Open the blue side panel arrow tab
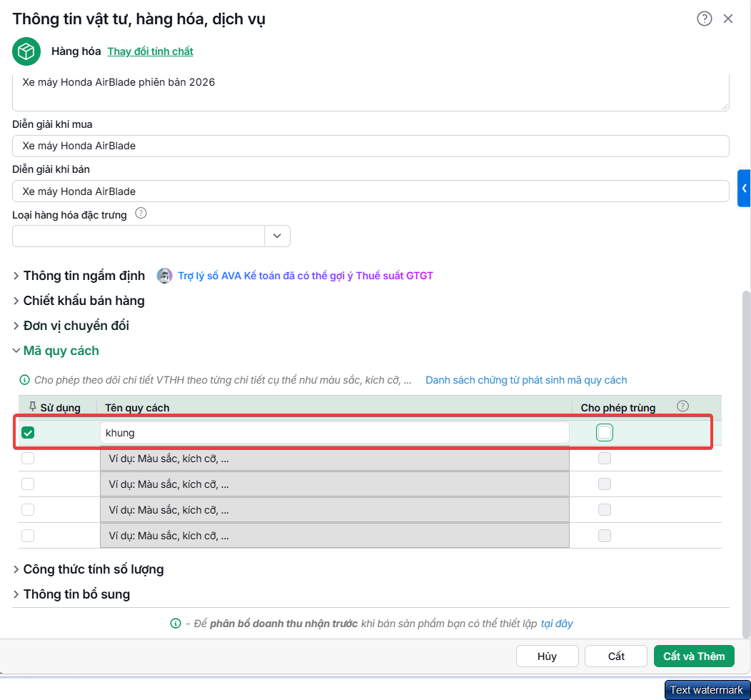 744,189
